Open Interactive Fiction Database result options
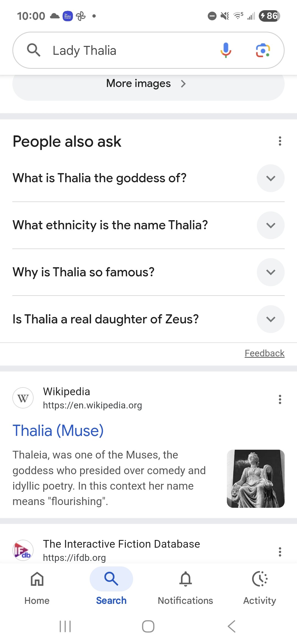Image resolution: width=297 pixels, height=644 pixels. click(280, 552)
